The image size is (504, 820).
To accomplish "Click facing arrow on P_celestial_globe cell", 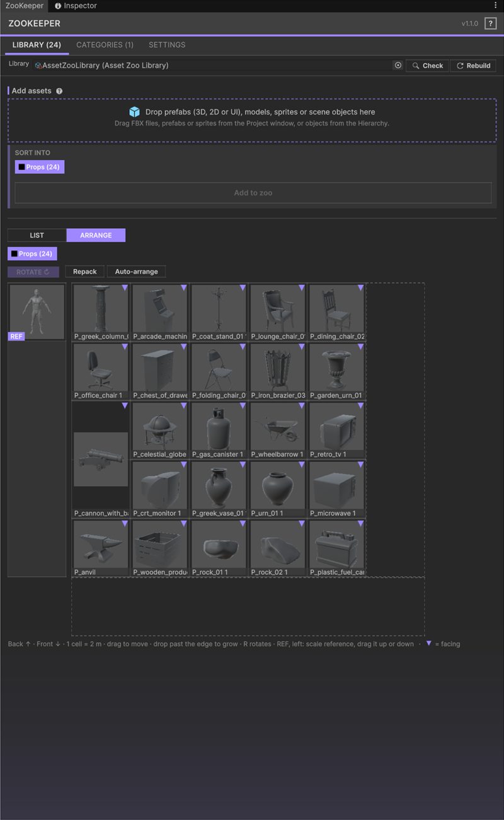I will [x=184, y=405].
